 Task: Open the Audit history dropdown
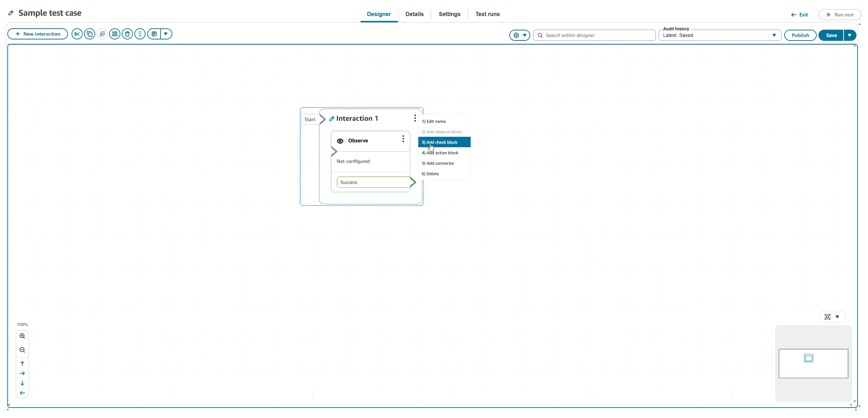coord(719,35)
